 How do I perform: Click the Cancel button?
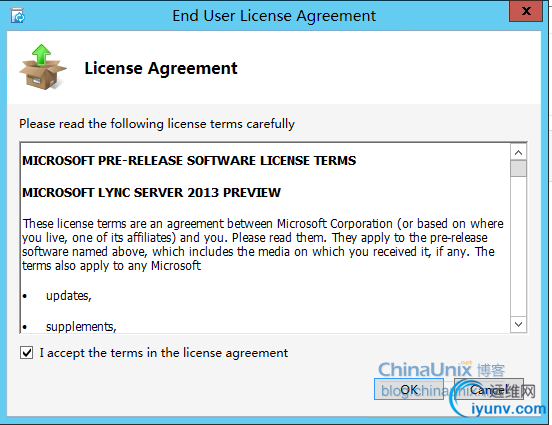489,389
